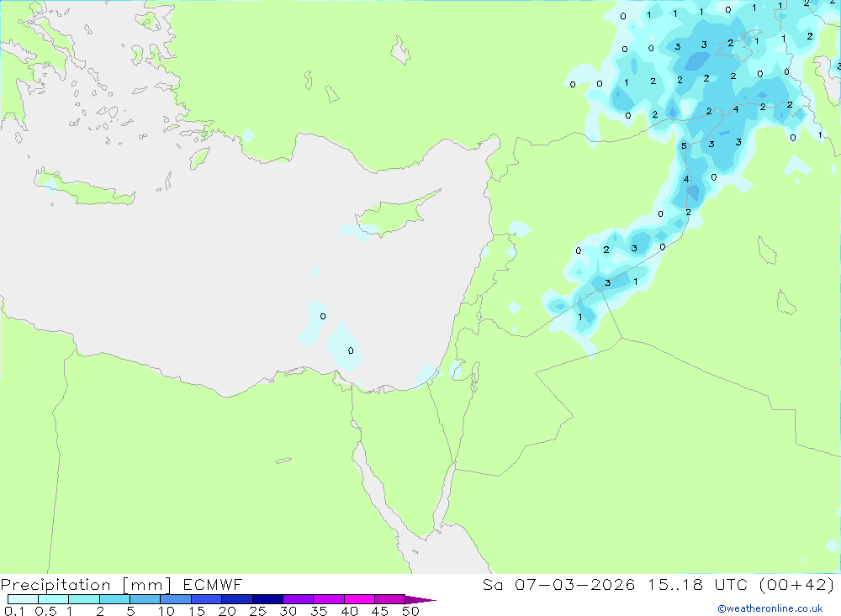Click the '25' legend scale label
Viewport: 841px width, 616px height.
pos(257,611)
